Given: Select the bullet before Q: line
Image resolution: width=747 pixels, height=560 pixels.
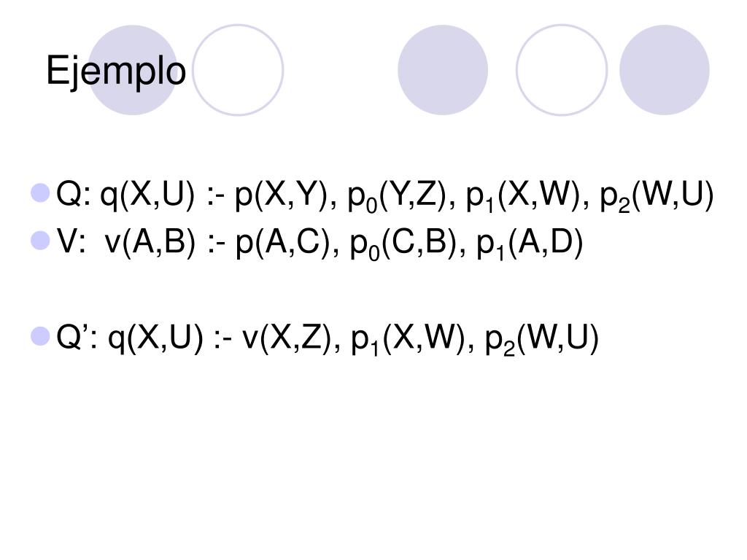Looking at the screenshot, I should click(x=41, y=192).
